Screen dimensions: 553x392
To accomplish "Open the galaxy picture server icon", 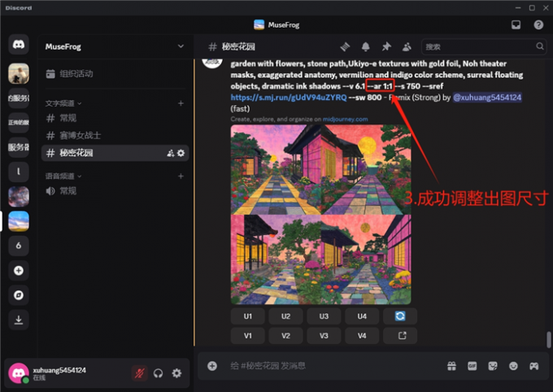I will pyautogui.click(x=19, y=197).
